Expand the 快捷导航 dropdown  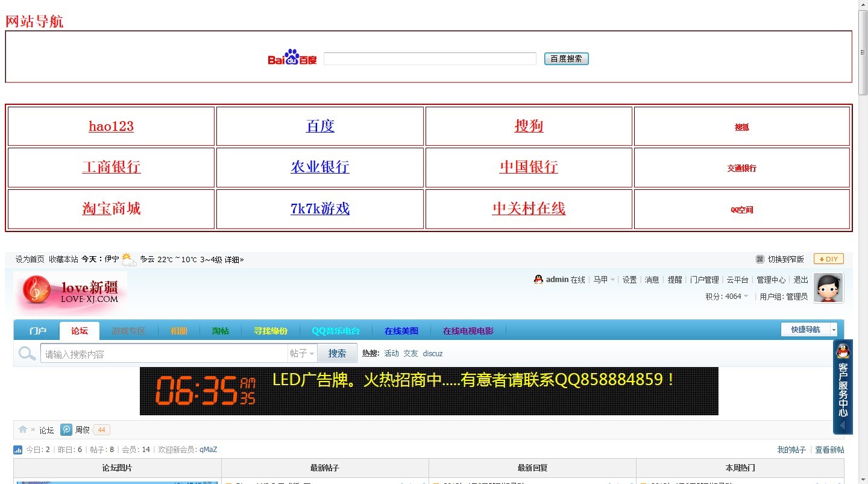(x=808, y=330)
